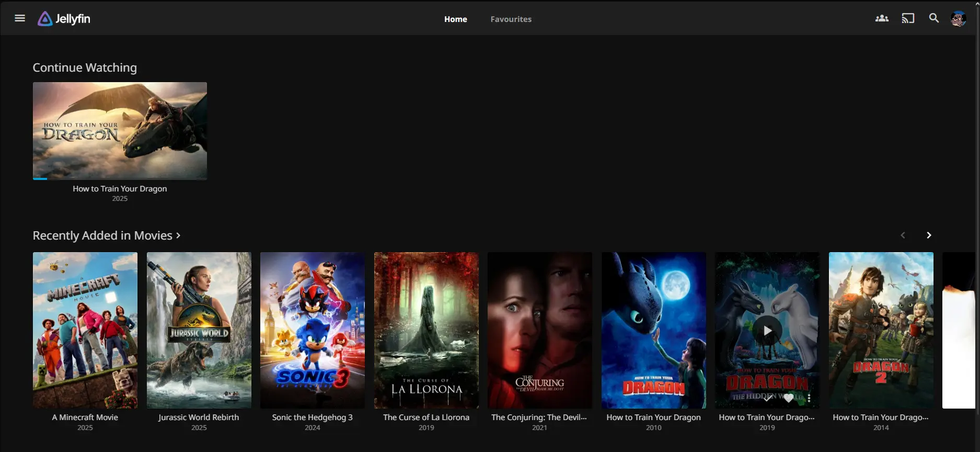Open the Jurassic World Rebirth poster

click(x=199, y=330)
